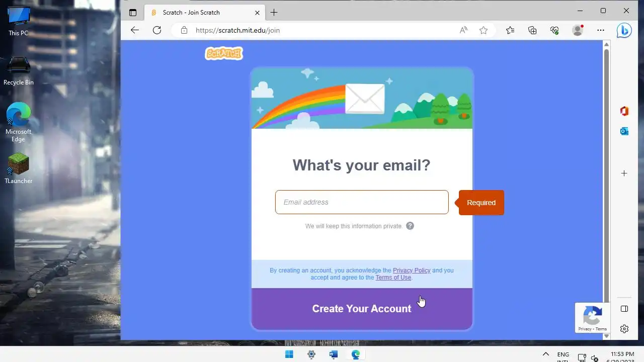Select the TLauncher desktop shortcut
Viewport: 644px width, 362px height.
(19, 168)
